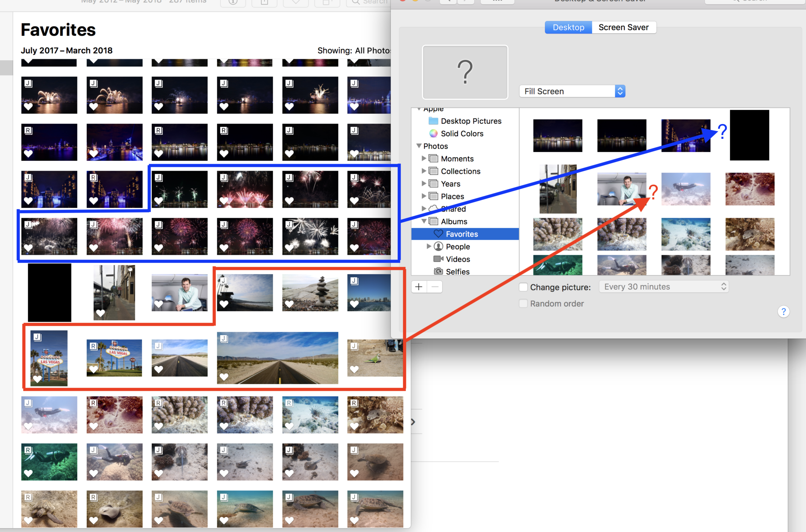Open the help question mark button

click(784, 312)
